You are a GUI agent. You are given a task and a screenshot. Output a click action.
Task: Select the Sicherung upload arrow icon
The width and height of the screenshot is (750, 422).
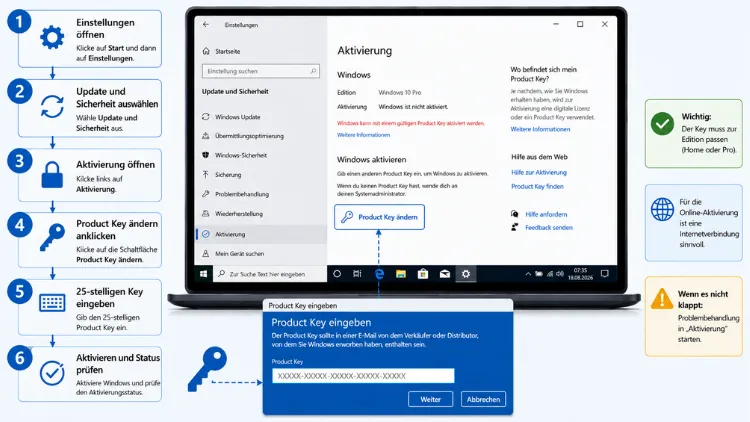tap(206, 175)
